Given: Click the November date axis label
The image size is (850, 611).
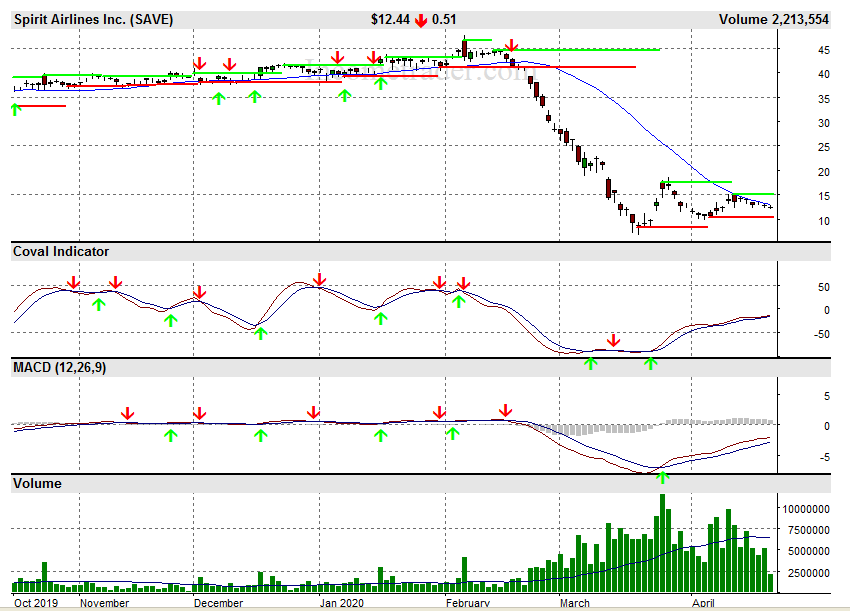Looking at the screenshot, I should click(105, 603).
